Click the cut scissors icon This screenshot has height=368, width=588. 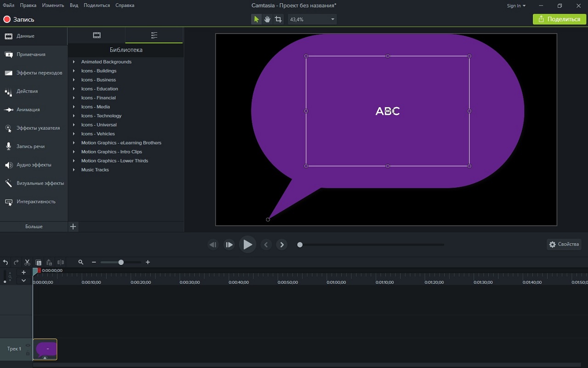tap(27, 262)
